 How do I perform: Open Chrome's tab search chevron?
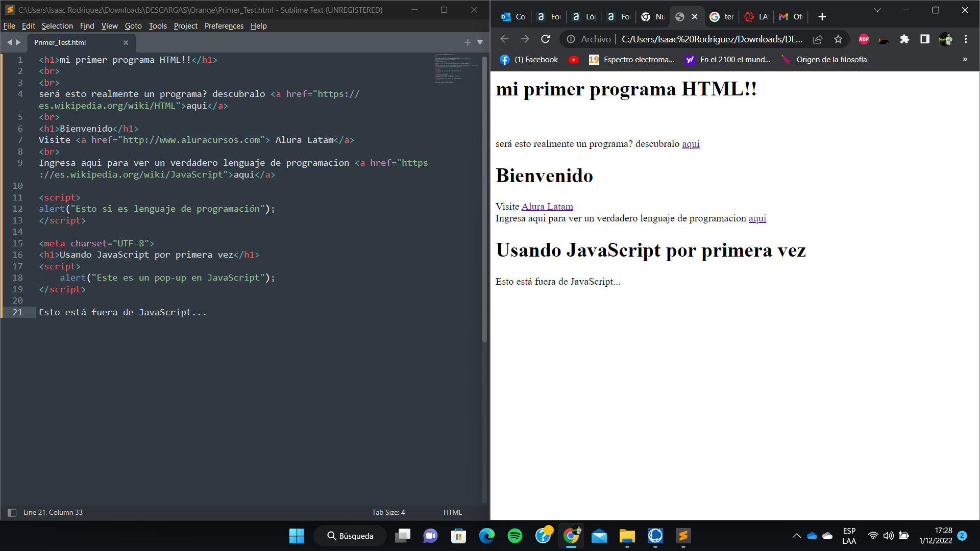point(877,10)
